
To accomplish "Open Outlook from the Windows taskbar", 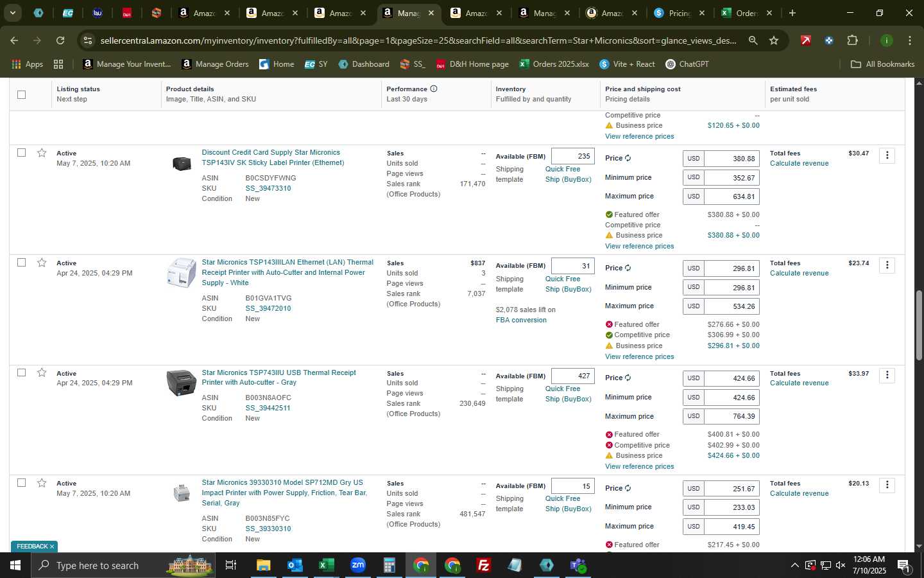I will click(295, 565).
